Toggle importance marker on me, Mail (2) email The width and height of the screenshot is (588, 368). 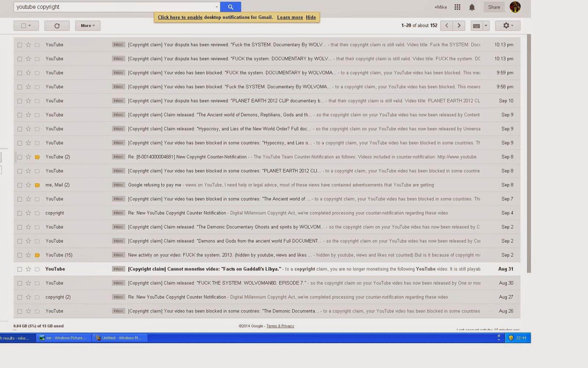click(37, 185)
